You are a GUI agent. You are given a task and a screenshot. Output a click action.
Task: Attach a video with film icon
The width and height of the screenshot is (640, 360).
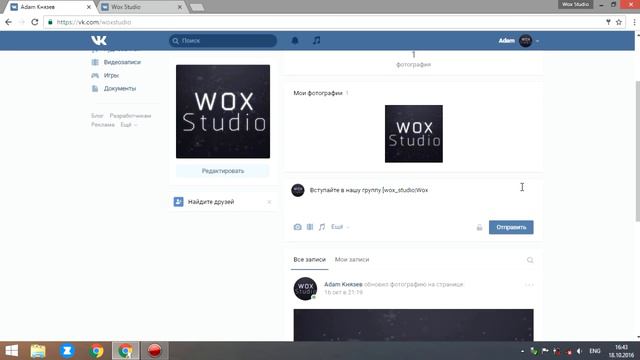click(x=310, y=227)
